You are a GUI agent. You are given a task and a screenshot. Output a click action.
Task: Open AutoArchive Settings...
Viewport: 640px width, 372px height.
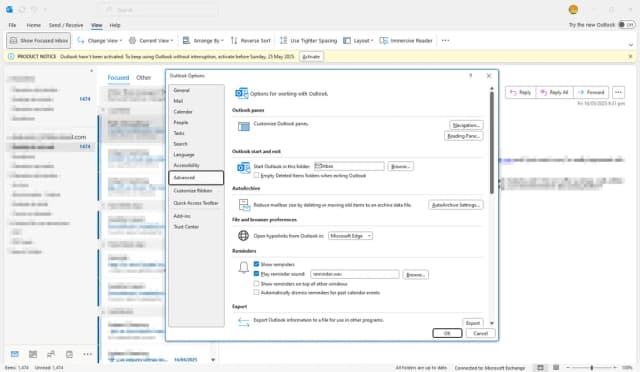[456, 205]
